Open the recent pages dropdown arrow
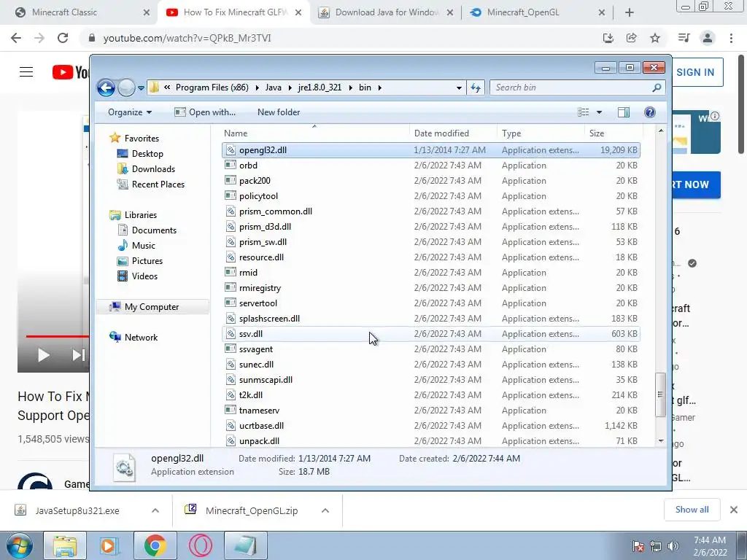Viewport: 747px width, 560px height. 141,88
